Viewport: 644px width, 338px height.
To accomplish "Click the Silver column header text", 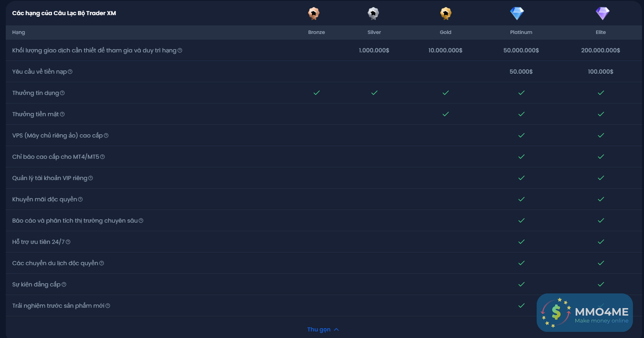I will click(374, 32).
